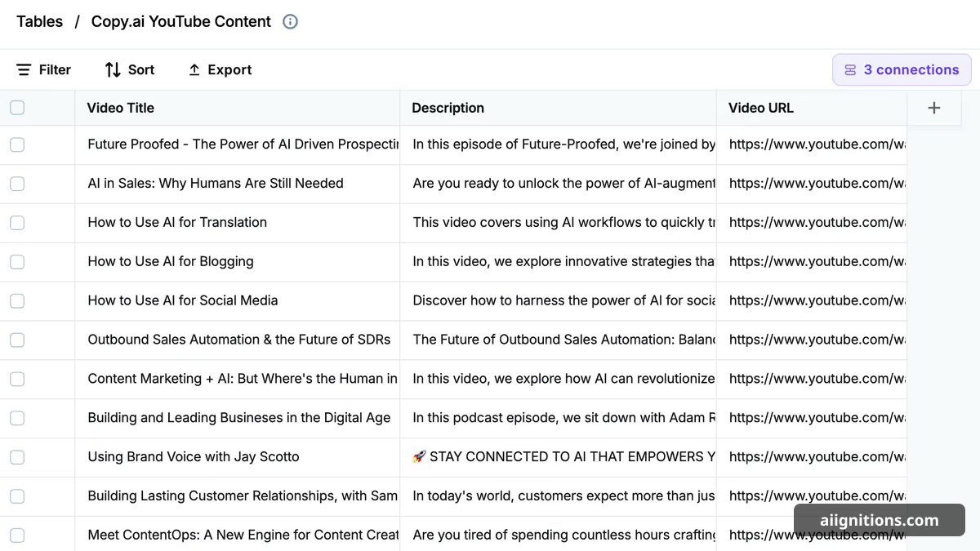Select the description "Discover how to harness the power"
The image size is (980, 551).
559,300
